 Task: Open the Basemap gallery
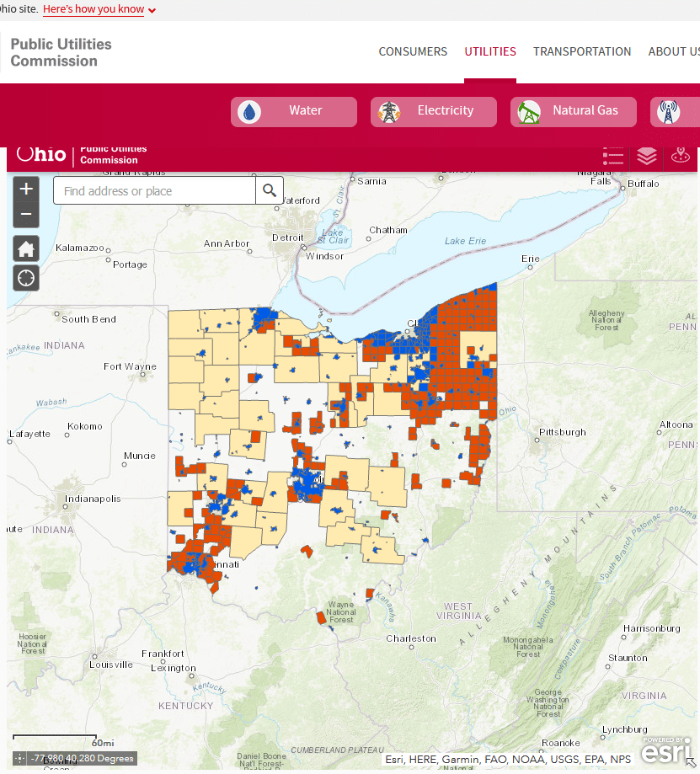[681, 156]
